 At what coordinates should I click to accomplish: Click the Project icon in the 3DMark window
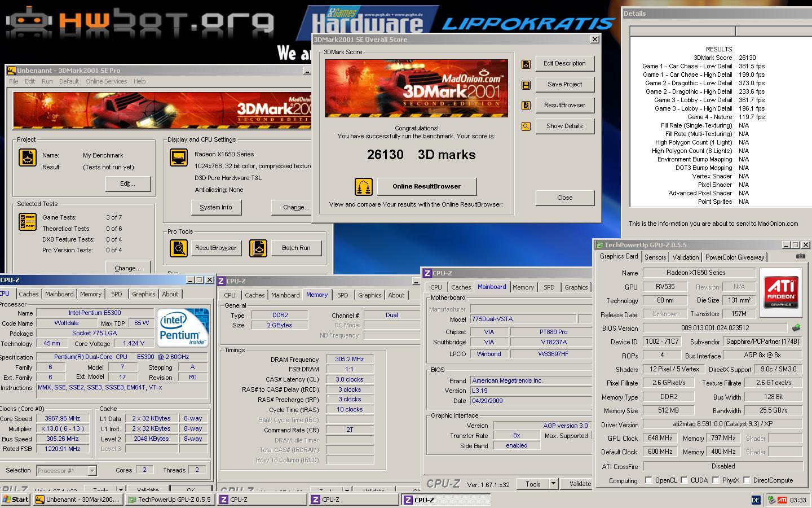[28, 157]
